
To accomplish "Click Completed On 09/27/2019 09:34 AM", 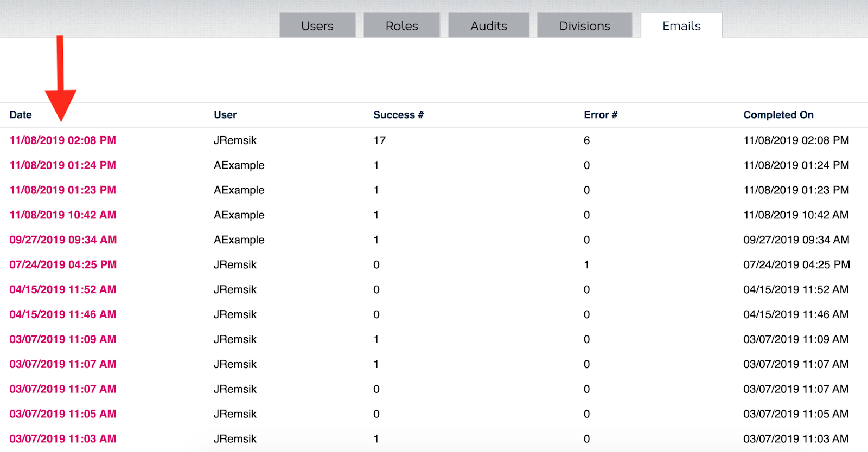I will pos(796,240).
